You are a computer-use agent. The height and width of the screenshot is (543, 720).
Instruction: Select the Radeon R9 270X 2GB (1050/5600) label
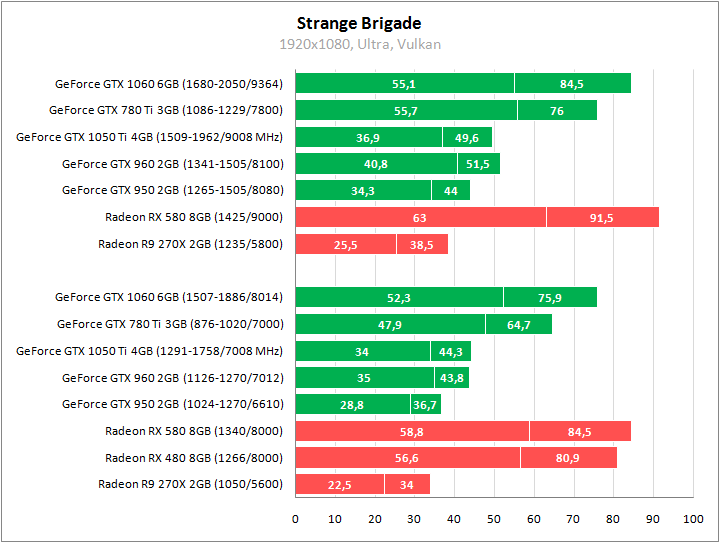[190, 484]
